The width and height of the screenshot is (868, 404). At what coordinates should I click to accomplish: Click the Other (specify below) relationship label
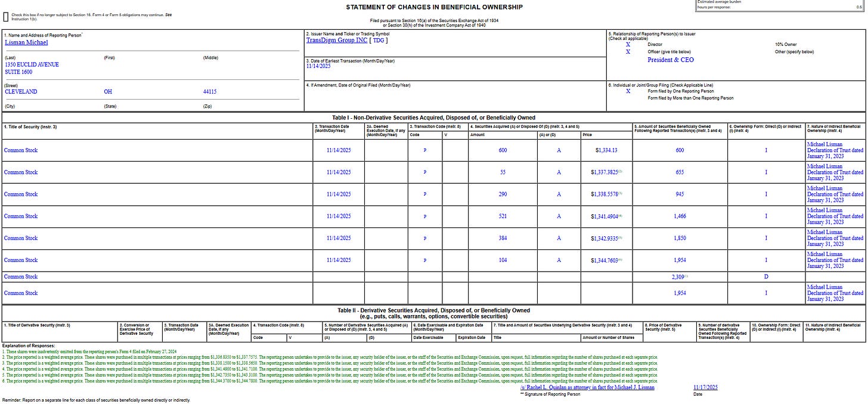794,52
